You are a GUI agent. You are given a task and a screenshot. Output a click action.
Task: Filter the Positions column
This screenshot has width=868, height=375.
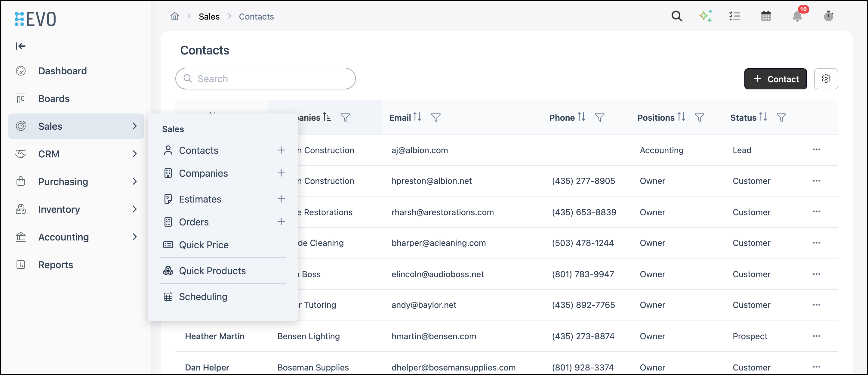699,117
